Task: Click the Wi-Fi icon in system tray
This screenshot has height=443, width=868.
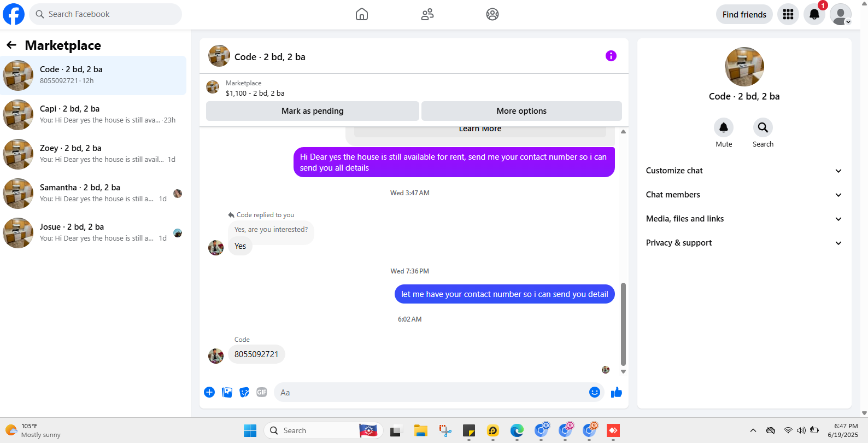Action: (788, 430)
